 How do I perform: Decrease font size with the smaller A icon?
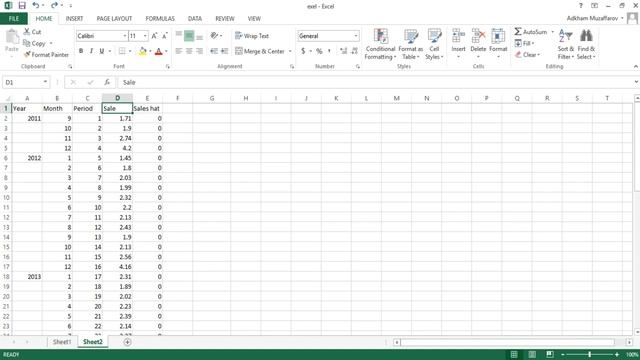[x=164, y=36]
